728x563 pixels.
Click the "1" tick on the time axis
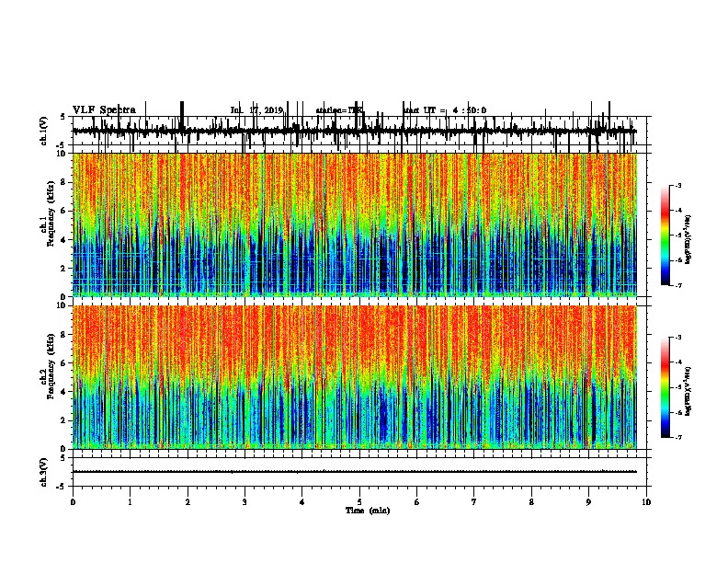[x=130, y=502]
